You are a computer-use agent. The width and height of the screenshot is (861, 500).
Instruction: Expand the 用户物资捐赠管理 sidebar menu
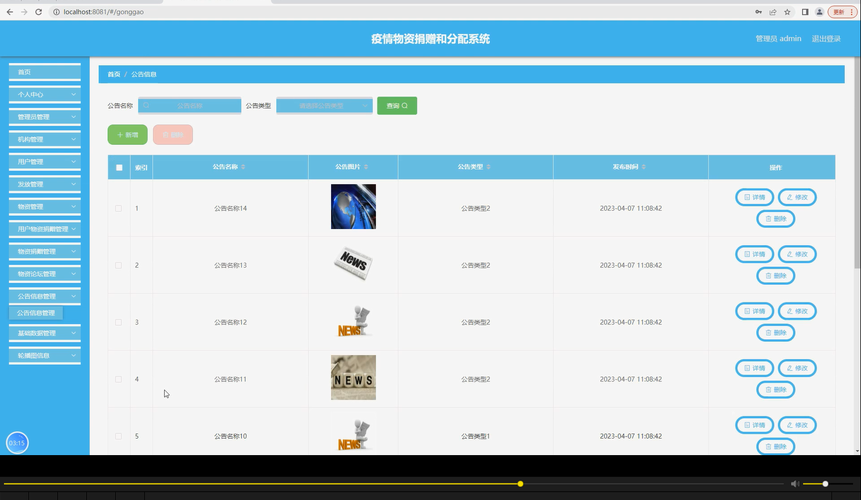point(45,229)
